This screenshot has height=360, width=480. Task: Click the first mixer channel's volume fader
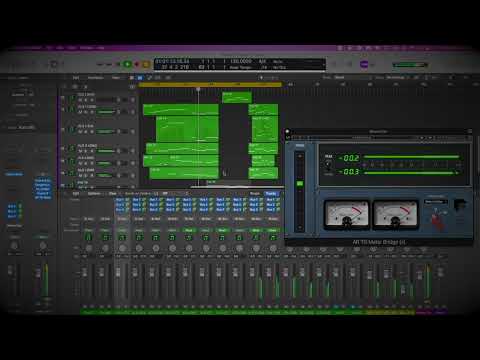84,272
